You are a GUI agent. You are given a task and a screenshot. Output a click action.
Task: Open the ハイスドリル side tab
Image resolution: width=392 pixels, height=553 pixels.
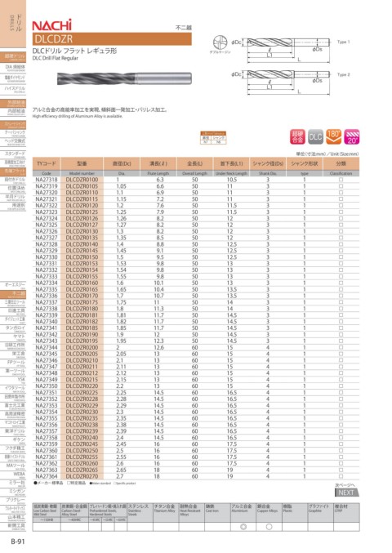point(13,89)
